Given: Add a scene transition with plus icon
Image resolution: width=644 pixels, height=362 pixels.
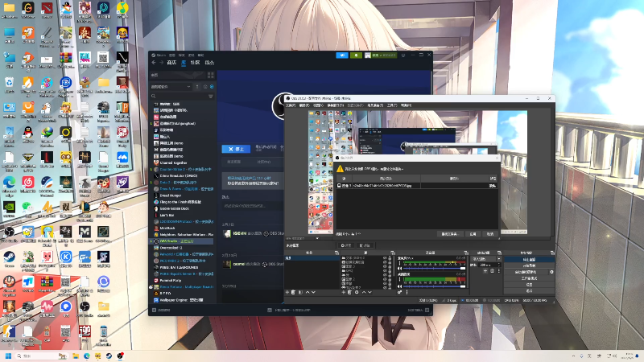Looking at the screenshot, I should point(485,271).
